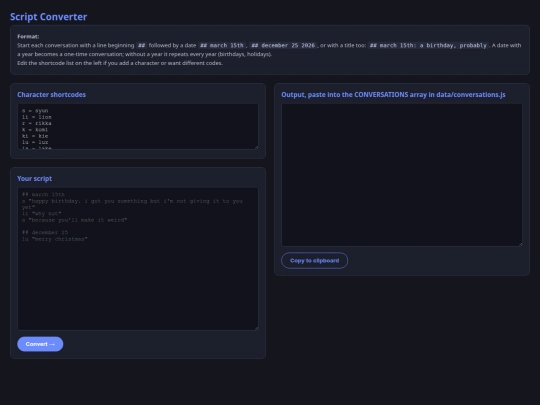Click the Your script heading
The height and width of the screenshot is (405, 540).
34,178
